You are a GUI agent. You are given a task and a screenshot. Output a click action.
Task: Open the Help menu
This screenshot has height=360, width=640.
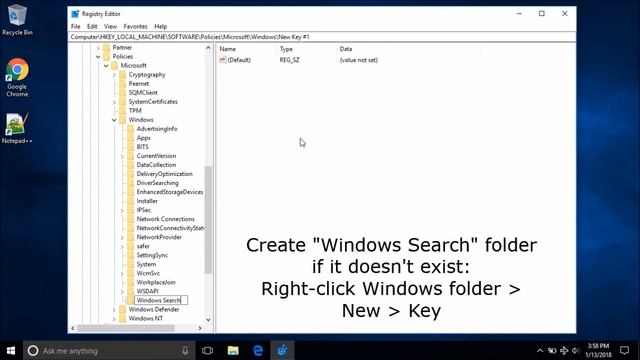coord(160,27)
